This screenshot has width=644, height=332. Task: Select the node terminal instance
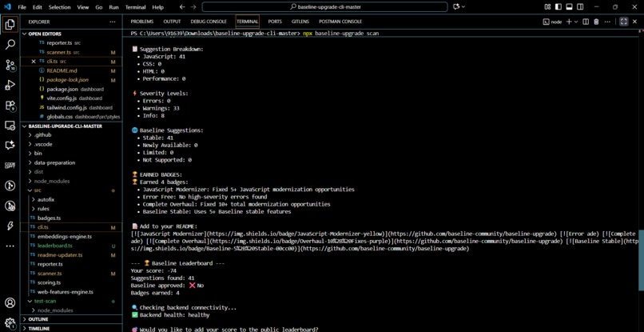(x=552, y=22)
